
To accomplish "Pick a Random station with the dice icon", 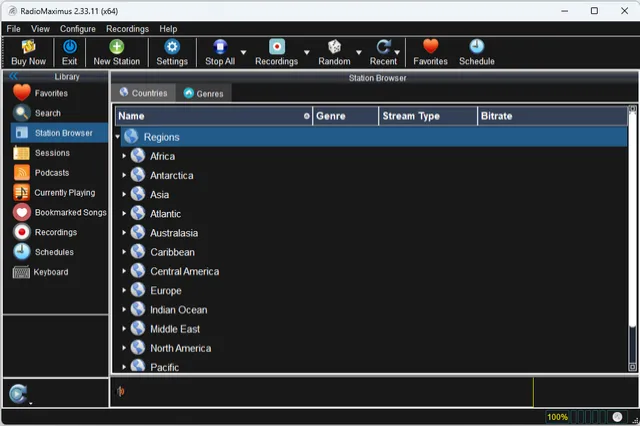I will 334,47.
